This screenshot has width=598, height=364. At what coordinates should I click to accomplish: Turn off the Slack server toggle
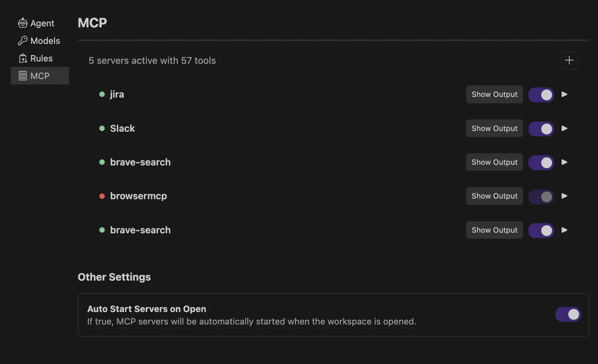coord(541,129)
